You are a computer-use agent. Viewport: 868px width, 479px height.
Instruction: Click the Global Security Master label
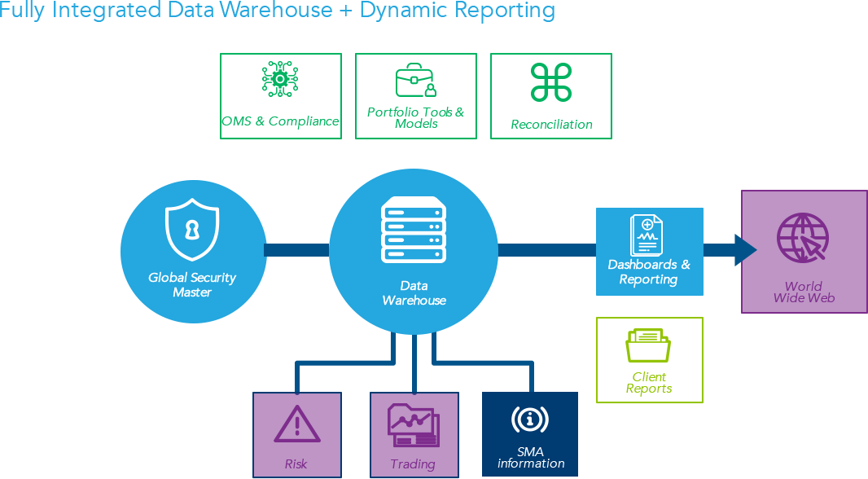pos(193,284)
